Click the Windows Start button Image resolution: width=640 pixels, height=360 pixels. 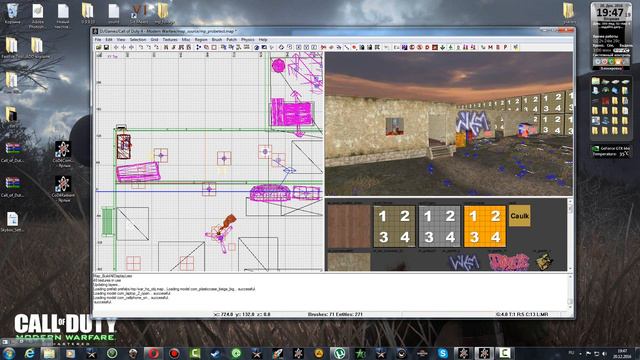[x=9, y=353]
